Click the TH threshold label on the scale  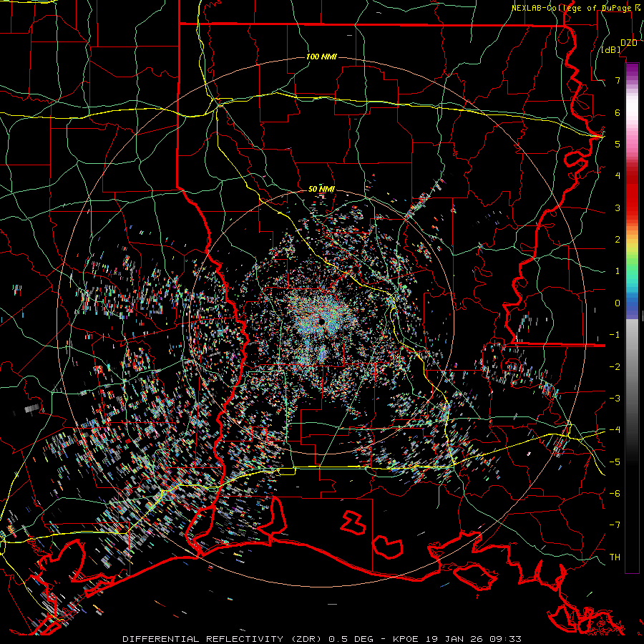615,557
